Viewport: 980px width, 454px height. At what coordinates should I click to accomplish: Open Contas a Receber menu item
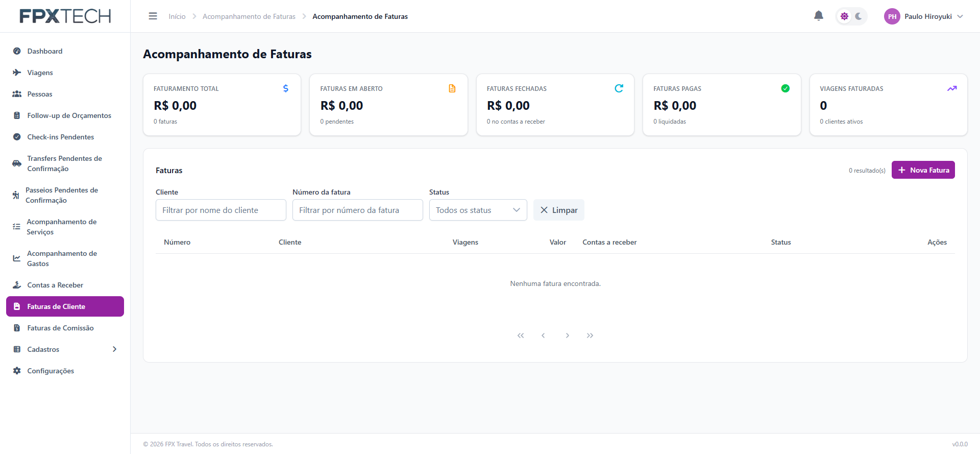pyautogui.click(x=65, y=285)
